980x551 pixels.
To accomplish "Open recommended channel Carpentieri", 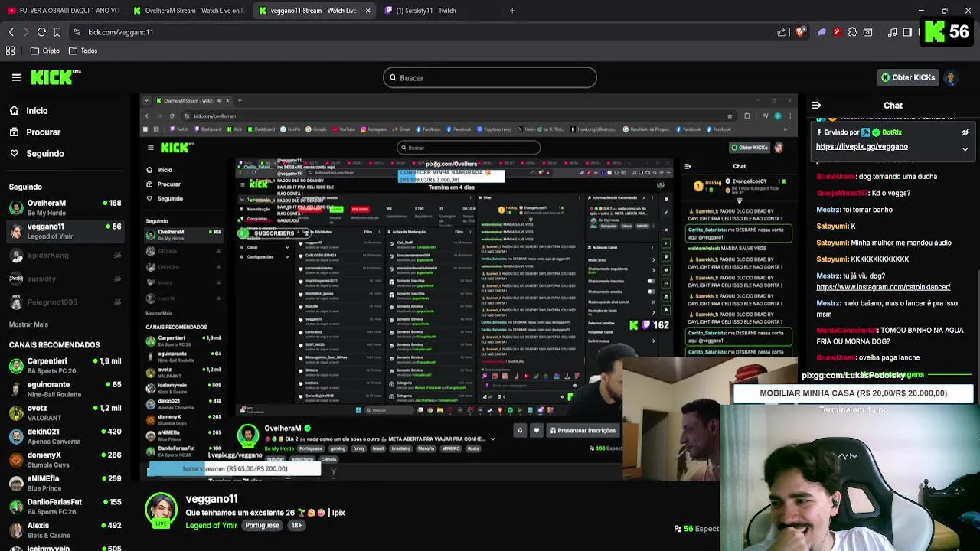I will point(66,366).
